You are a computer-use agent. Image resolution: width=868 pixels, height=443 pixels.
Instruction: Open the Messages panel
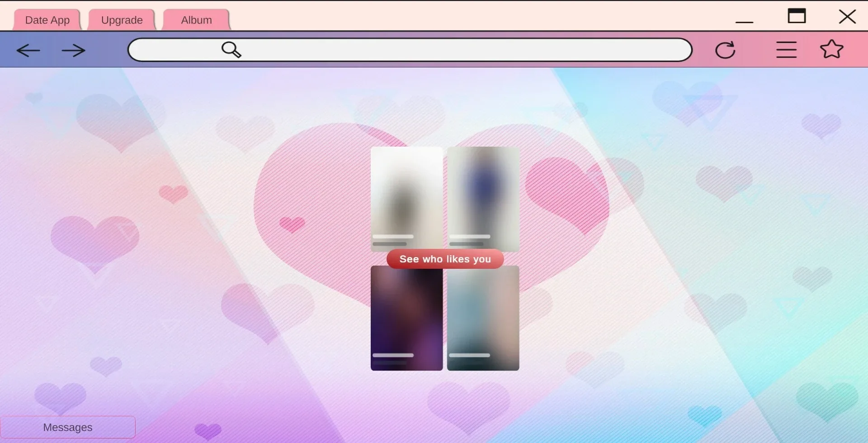(x=68, y=427)
